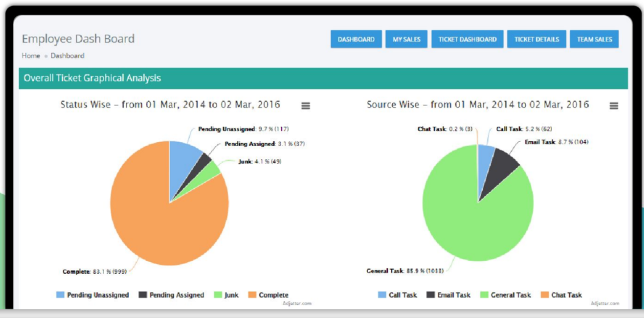Click the Home breadcrumb link
This screenshot has height=318, width=644.
(x=31, y=56)
